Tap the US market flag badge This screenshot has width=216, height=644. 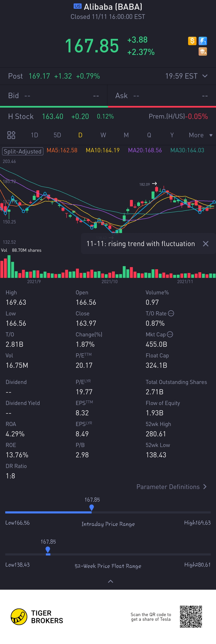78,6
